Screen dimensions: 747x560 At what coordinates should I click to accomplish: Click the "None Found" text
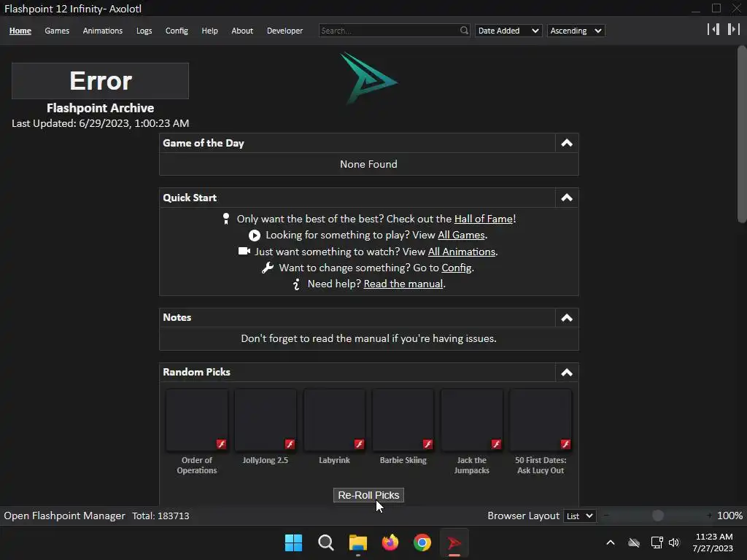[x=368, y=164]
